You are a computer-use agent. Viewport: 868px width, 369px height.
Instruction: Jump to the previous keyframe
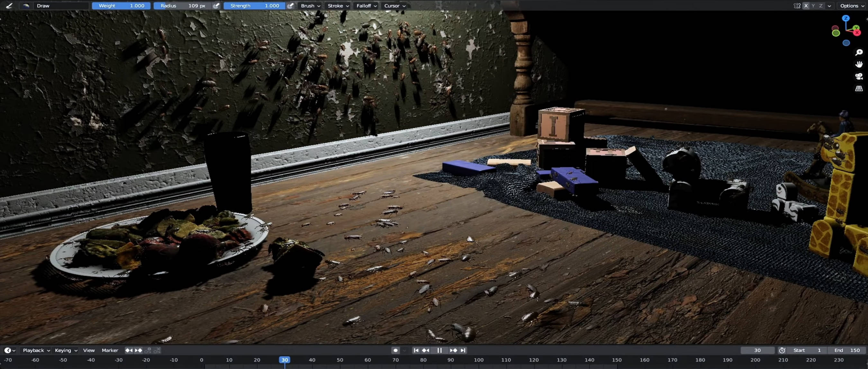(426, 350)
